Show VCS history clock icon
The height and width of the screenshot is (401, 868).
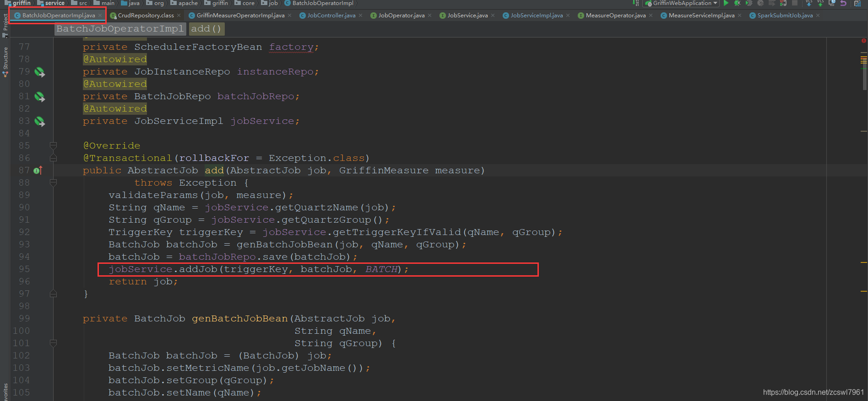pos(832,3)
